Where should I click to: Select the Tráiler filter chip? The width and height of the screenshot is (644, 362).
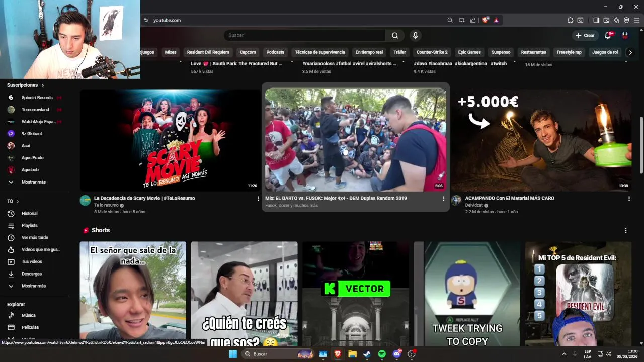pyautogui.click(x=399, y=52)
